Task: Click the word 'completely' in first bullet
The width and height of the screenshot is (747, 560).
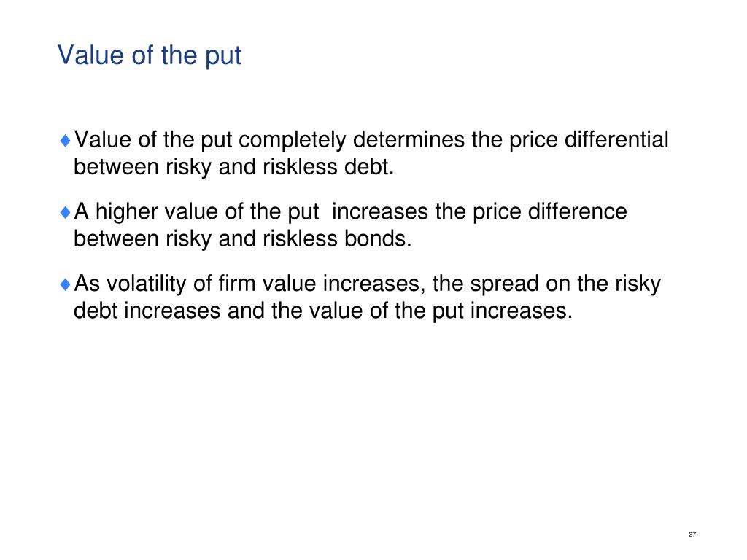Action: 293,141
